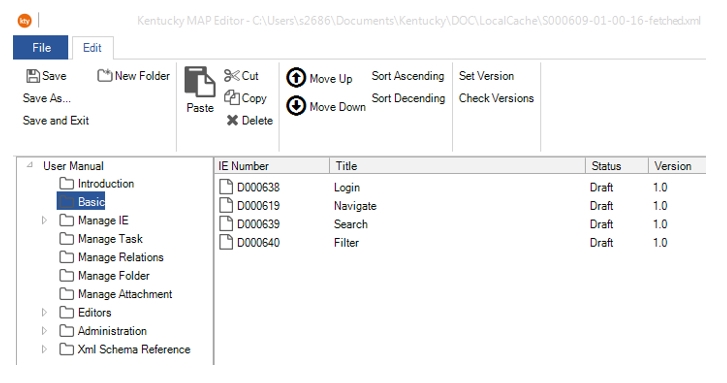Move the item up with the arrow icon

pos(296,78)
